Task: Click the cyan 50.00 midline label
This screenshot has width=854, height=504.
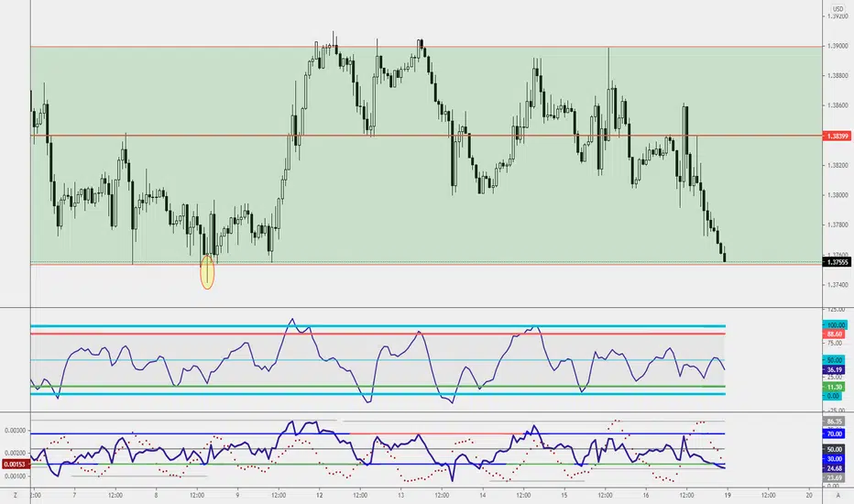Action: tap(835, 360)
